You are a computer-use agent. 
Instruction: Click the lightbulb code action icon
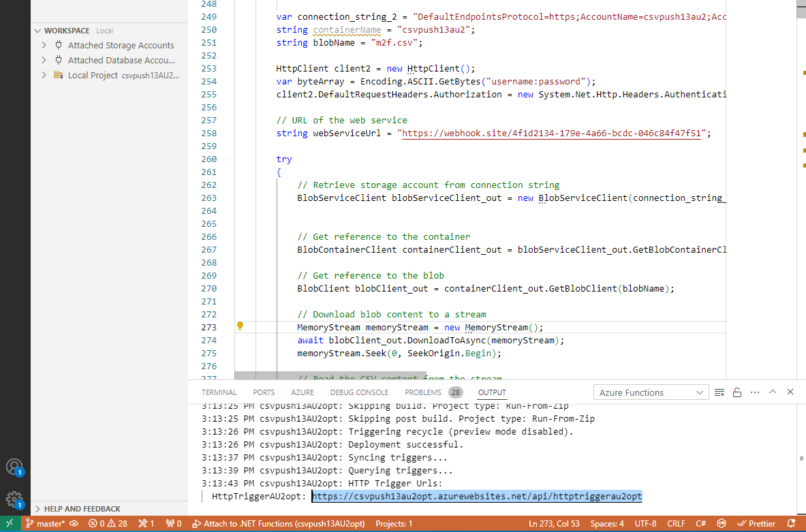tap(240, 326)
